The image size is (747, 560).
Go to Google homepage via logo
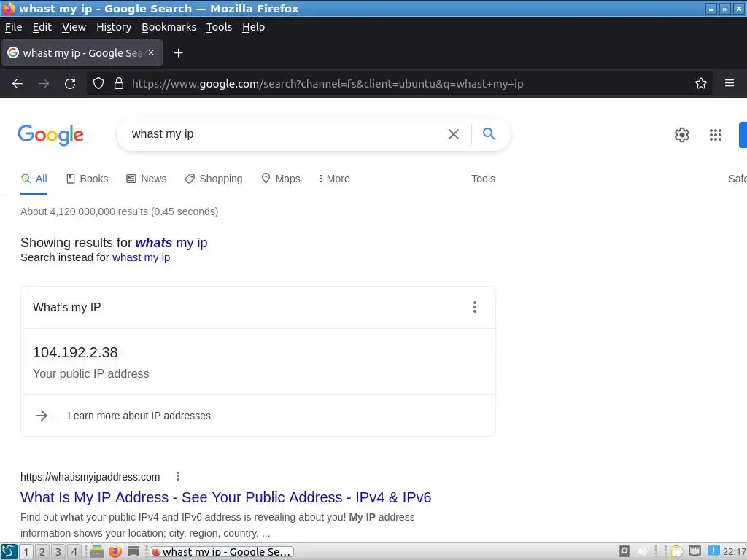[x=50, y=135]
